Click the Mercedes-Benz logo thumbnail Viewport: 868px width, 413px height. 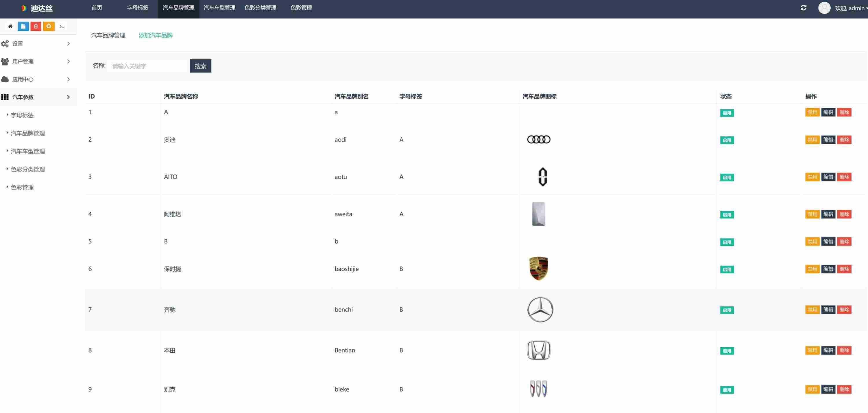click(540, 310)
